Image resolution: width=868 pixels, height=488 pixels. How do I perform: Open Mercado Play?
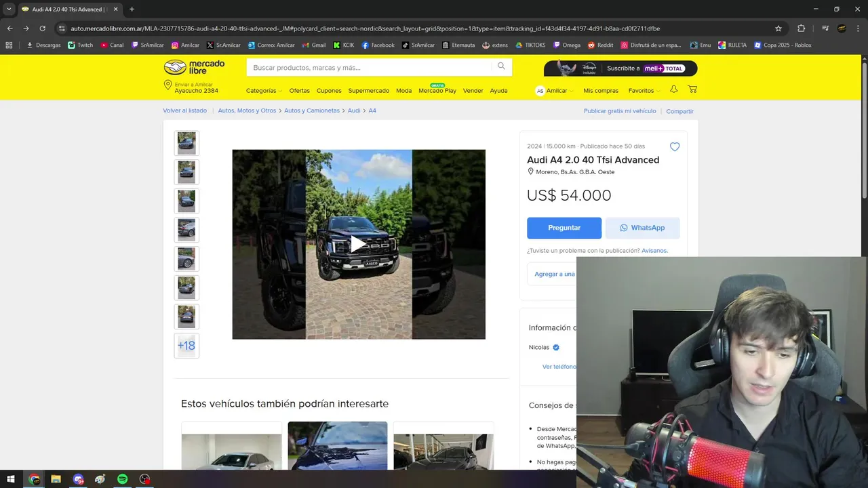pos(437,90)
